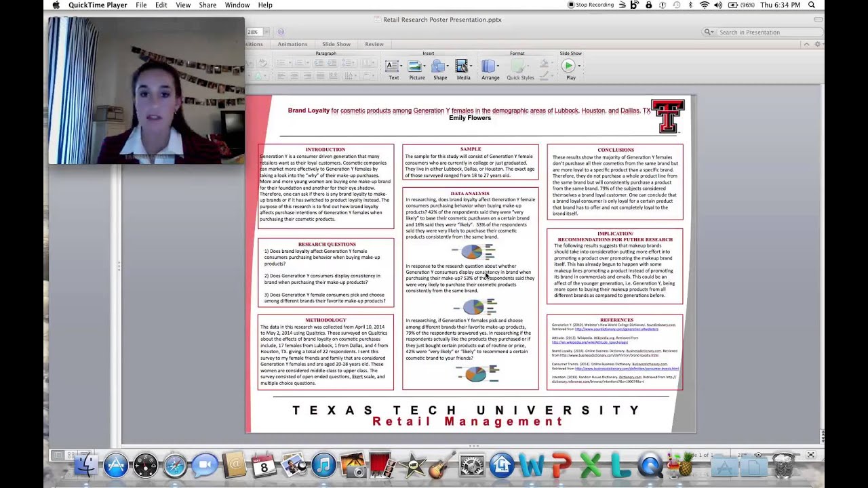Open Photo Booth from the Dock
This screenshot has height=488, width=868.
(383, 465)
